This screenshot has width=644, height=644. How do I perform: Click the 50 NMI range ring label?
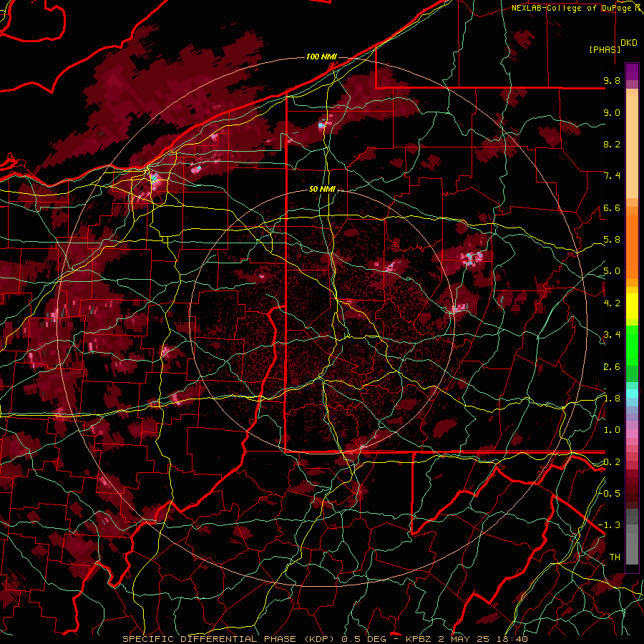click(323, 190)
